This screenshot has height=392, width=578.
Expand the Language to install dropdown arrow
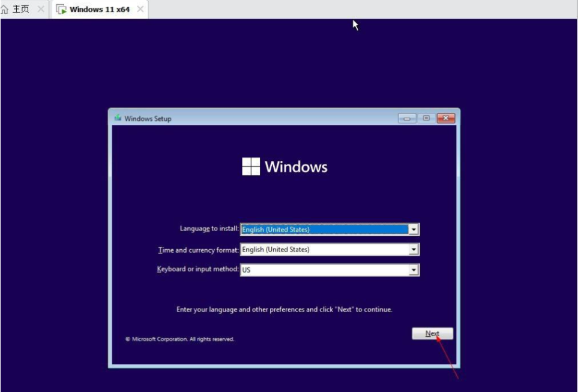[413, 230]
